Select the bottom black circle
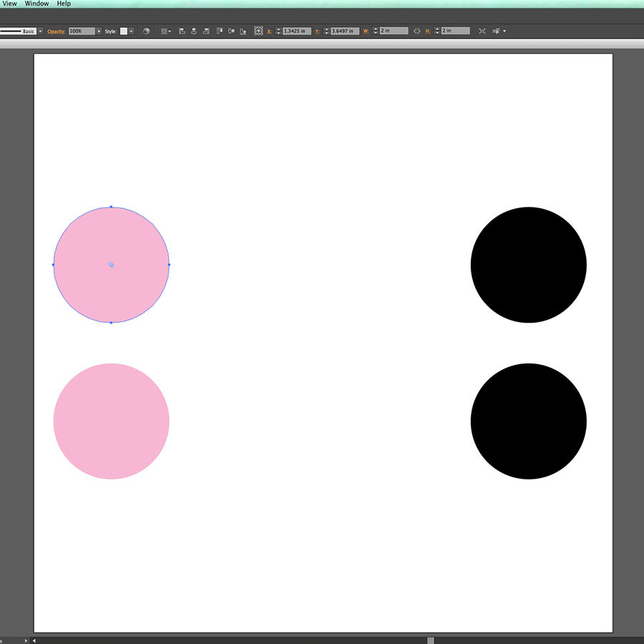Image resolution: width=644 pixels, height=644 pixels. click(x=529, y=421)
